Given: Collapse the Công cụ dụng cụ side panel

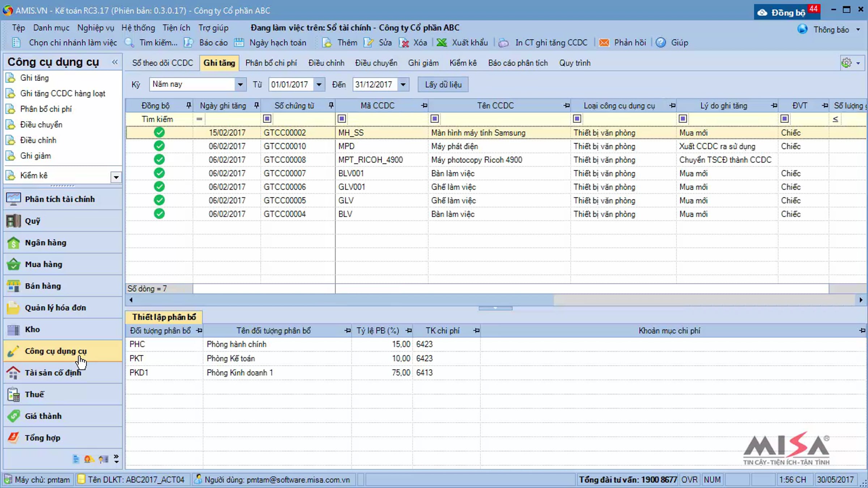Looking at the screenshot, I should pyautogui.click(x=115, y=62).
